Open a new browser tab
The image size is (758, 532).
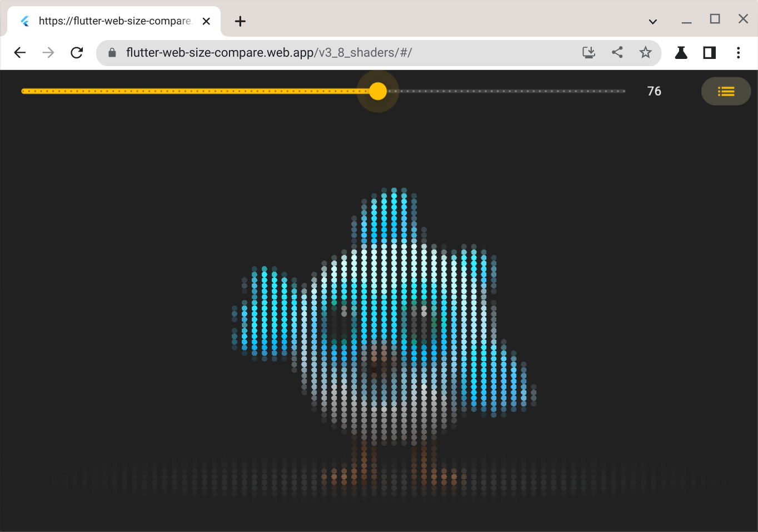(x=240, y=21)
